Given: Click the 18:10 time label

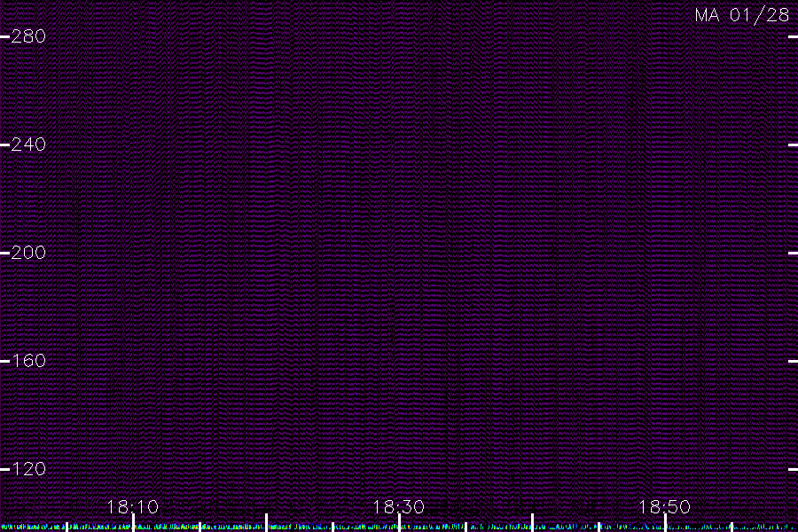Looking at the screenshot, I should (133, 507).
